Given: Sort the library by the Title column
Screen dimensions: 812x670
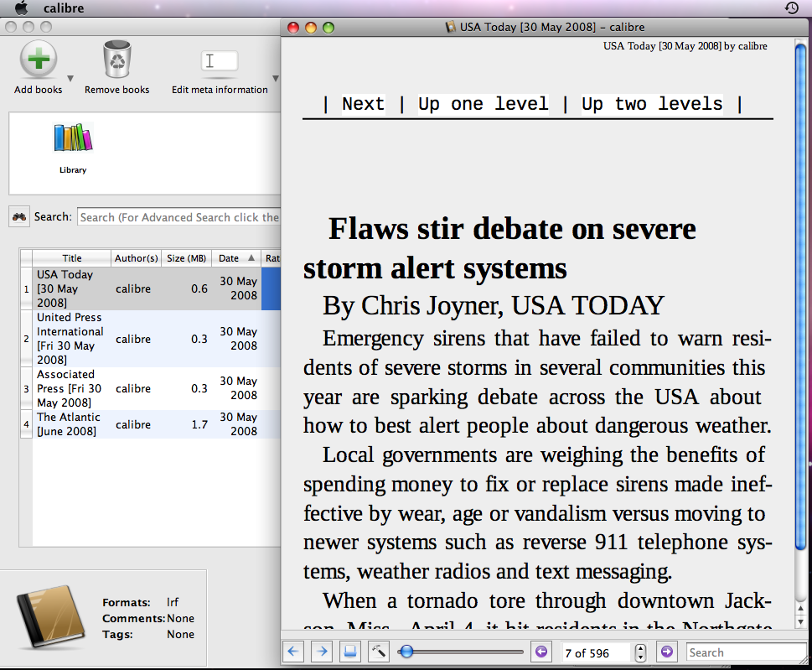Looking at the screenshot, I should coord(72,258).
